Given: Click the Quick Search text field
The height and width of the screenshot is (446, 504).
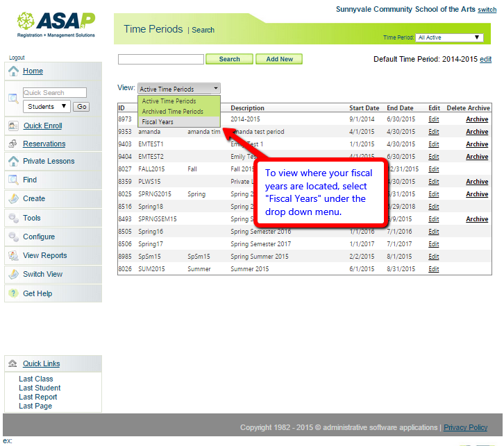Looking at the screenshot, I should point(54,93).
